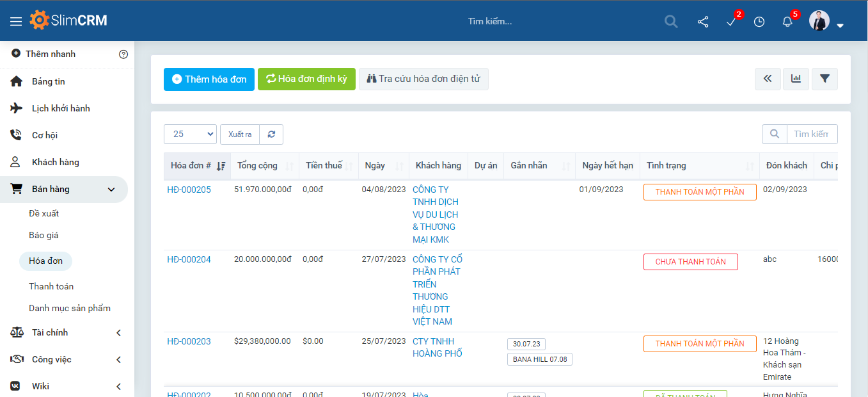Collapse panel with double-chevron left icon
This screenshot has height=397, width=868.
coord(768,79)
